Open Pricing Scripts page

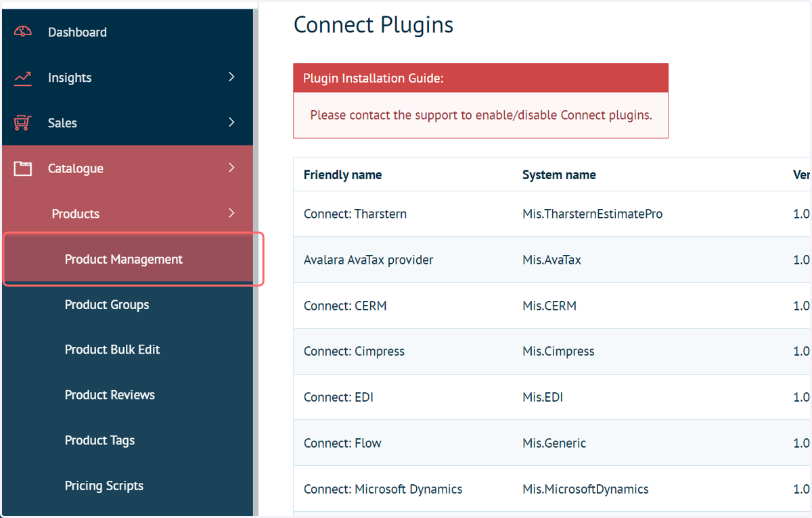click(104, 486)
